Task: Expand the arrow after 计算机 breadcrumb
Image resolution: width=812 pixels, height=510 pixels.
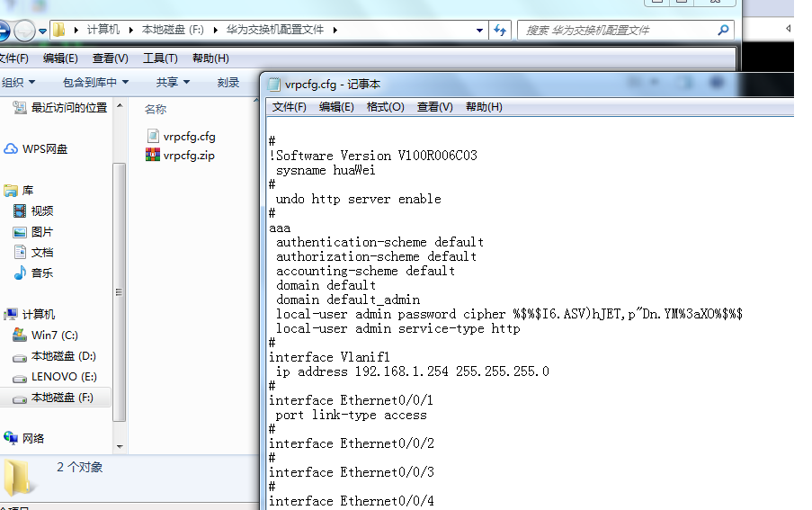Action: 130,30
